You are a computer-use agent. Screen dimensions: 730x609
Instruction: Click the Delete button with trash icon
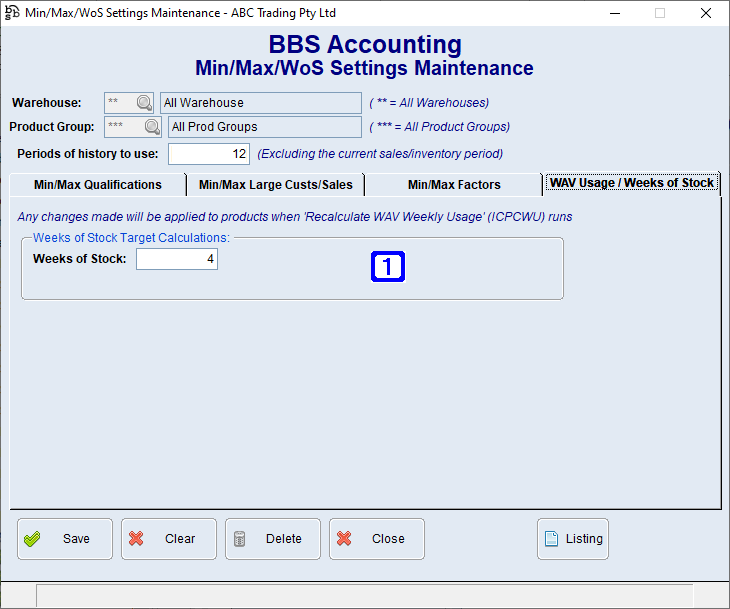point(272,539)
